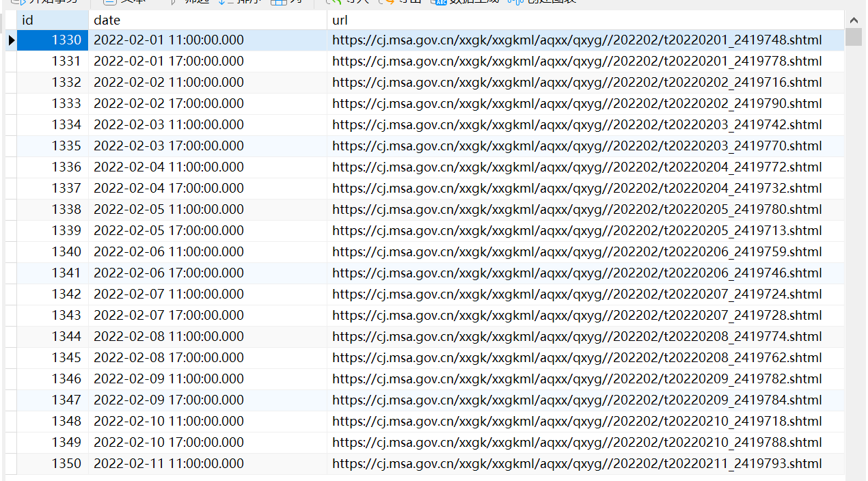This screenshot has height=481, width=868.
Task: Click the vertical scrollbar thumb
Action: click(854, 36)
